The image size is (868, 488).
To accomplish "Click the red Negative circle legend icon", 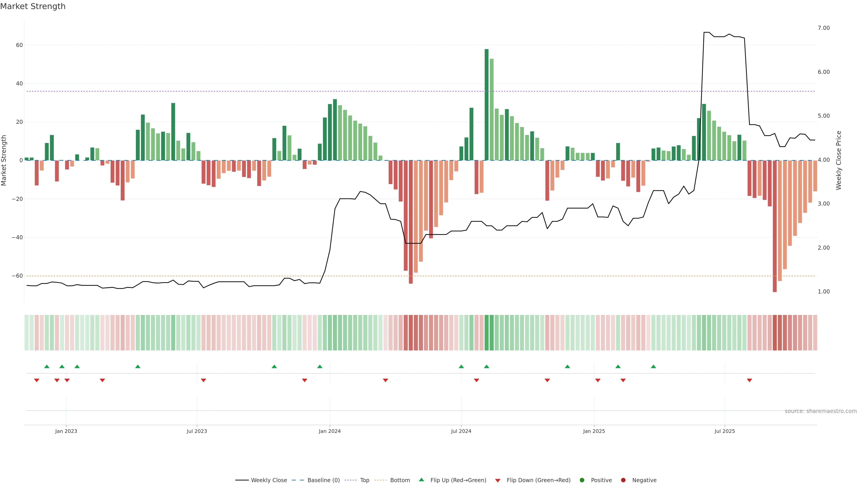I will click(x=623, y=480).
